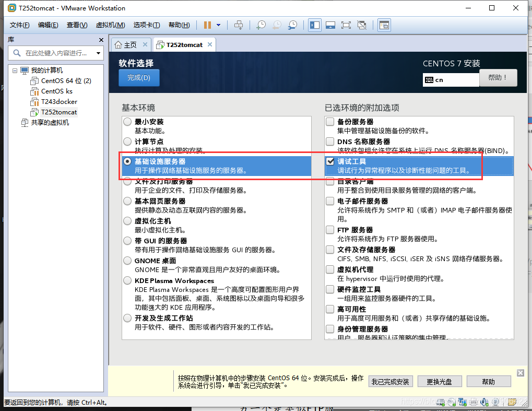Open the 查看(V) menu
The height and width of the screenshot is (411, 532).
77,25
